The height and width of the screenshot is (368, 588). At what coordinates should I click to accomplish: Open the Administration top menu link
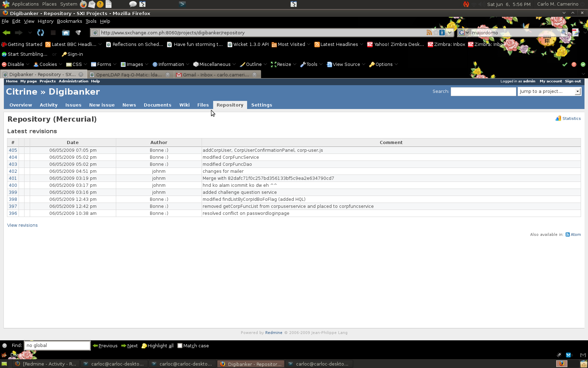73,81
